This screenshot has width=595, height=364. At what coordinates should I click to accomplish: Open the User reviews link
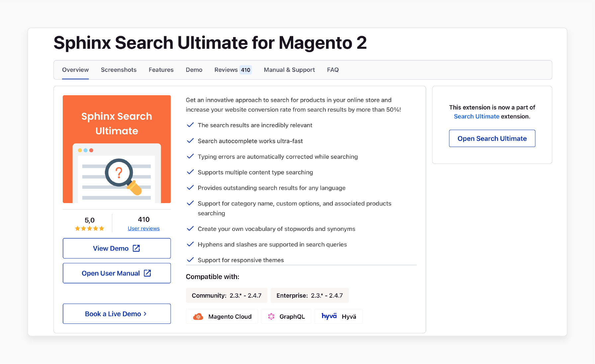pyautogui.click(x=143, y=228)
